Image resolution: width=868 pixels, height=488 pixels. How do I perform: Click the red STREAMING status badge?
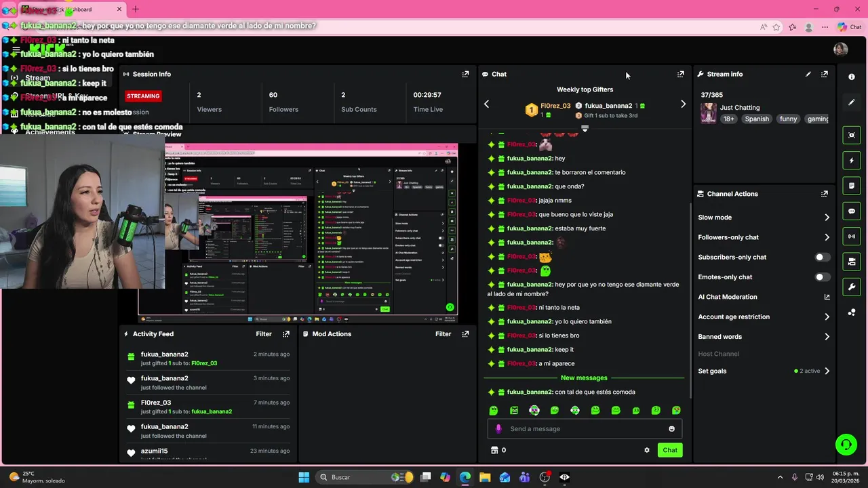143,96
